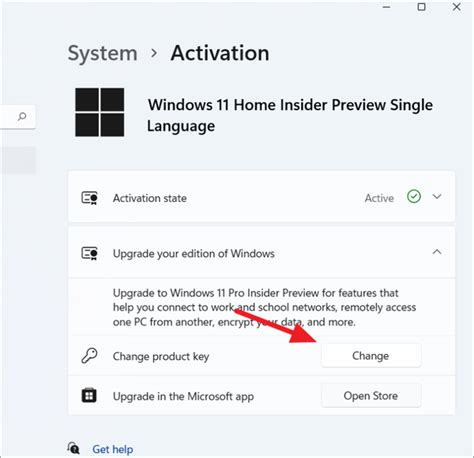Click the Microsoft Store icon
The height and width of the screenshot is (458, 474).
tap(89, 396)
